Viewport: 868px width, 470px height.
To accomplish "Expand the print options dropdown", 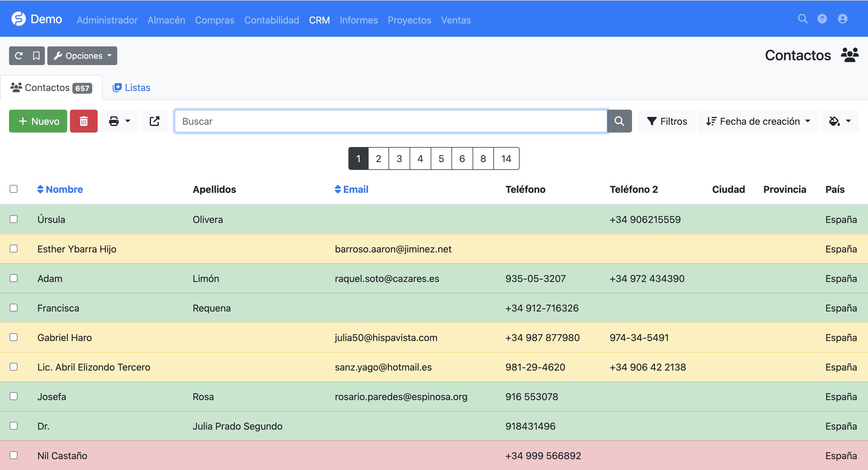I will 119,121.
